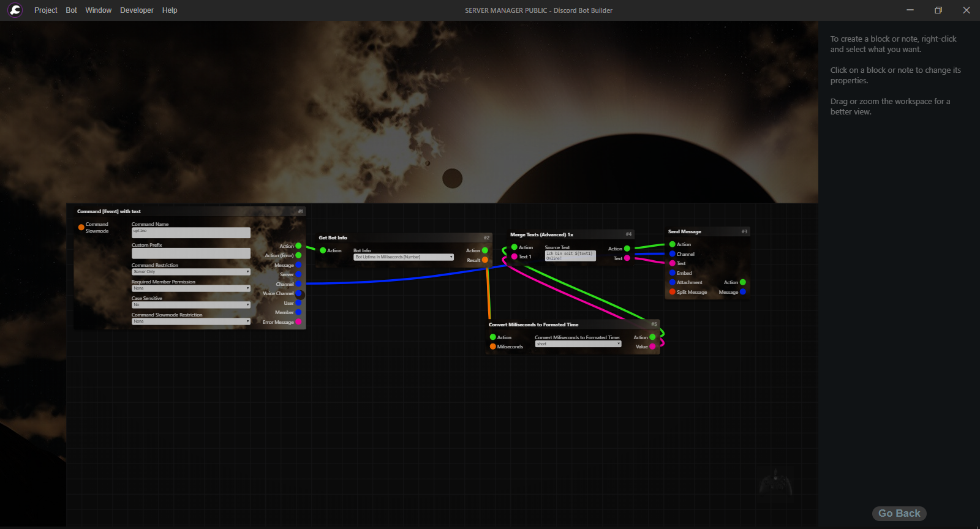
Task: Expand the Bot Info dropdown
Action: point(403,257)
